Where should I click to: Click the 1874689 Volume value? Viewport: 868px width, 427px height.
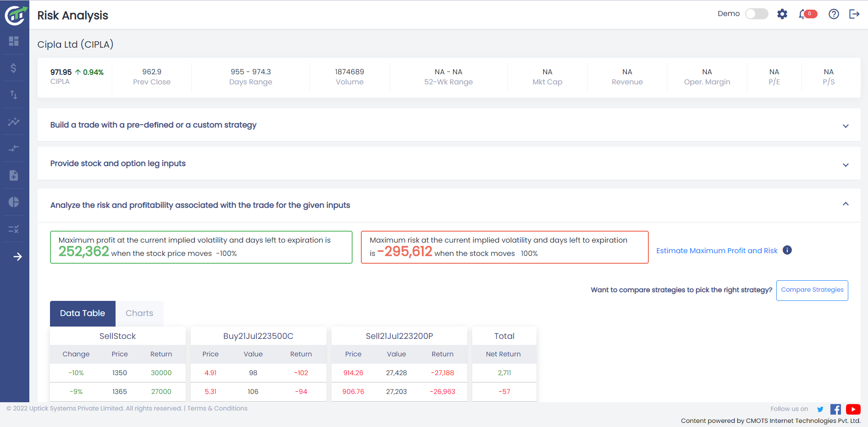[x=349, y=72]
